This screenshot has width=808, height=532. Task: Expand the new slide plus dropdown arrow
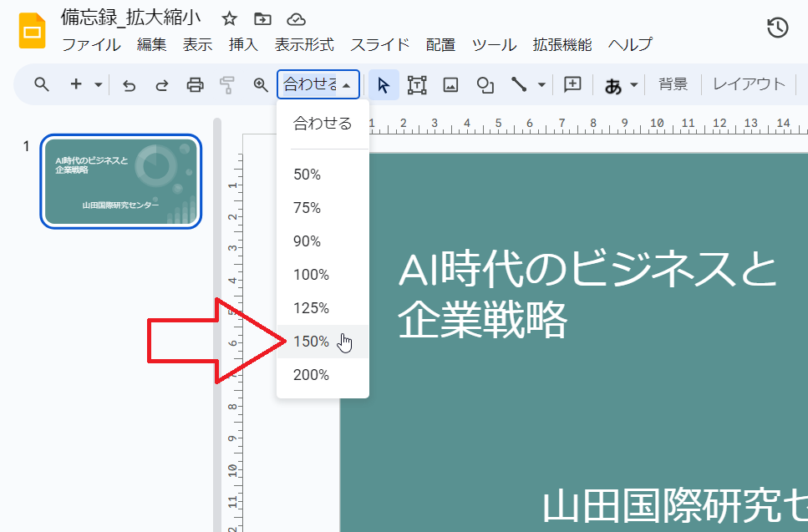tap(99, 85)
